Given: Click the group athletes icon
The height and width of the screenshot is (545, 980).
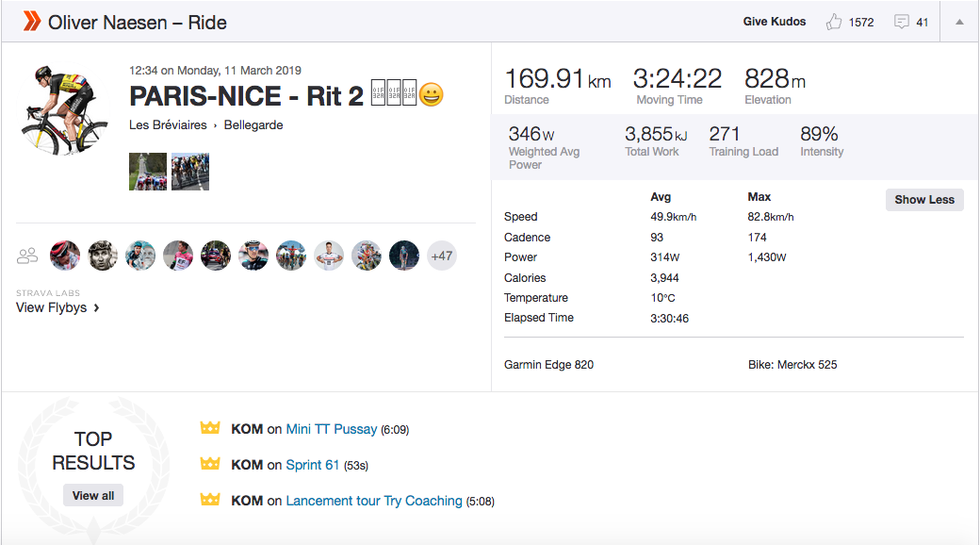Looking at the screenshot, I should point(27,256).
